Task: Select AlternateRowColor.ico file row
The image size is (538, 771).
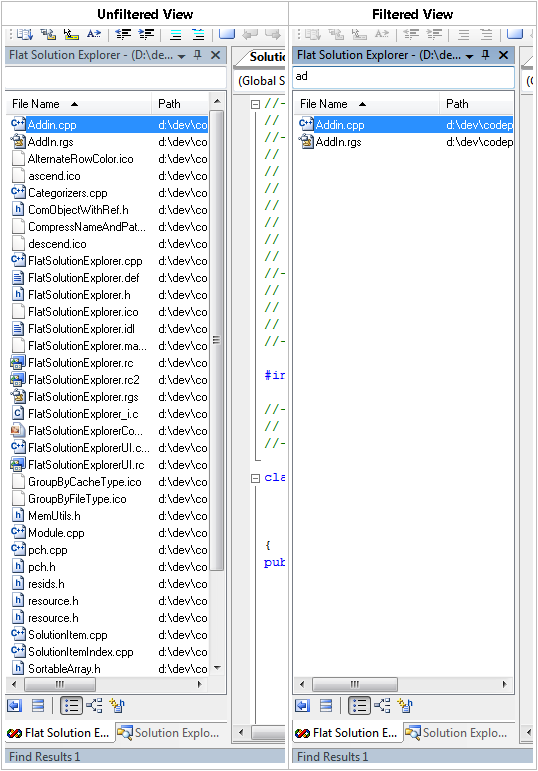Action: point(107,159)
